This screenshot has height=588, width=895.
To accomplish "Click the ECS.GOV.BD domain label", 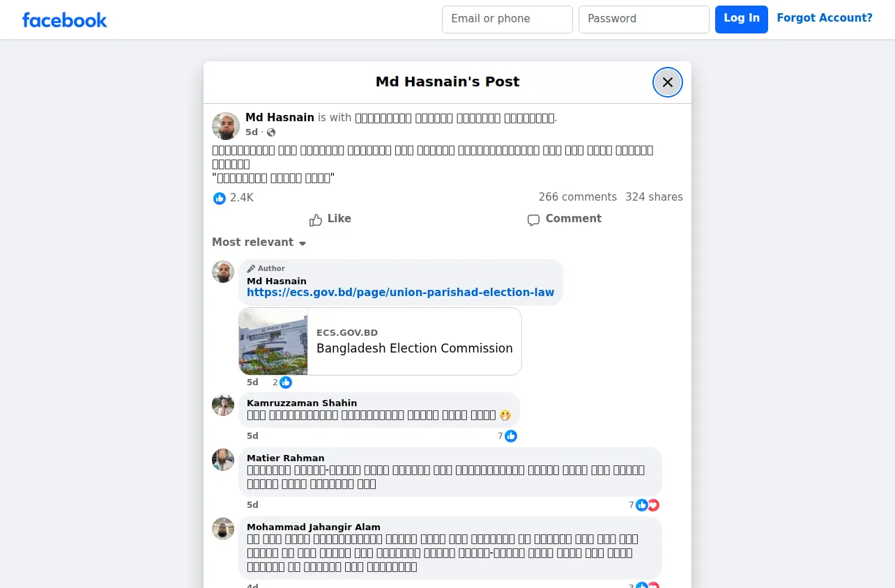I will 347,333.
